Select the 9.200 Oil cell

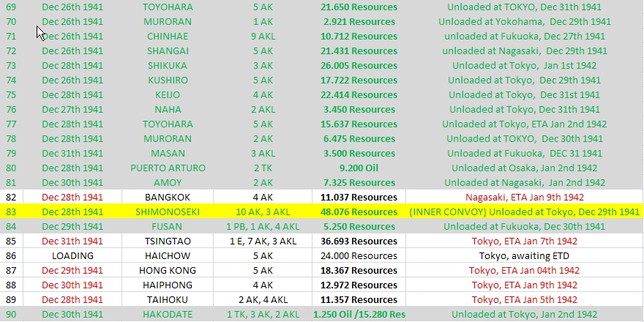(x=359, y=168)
